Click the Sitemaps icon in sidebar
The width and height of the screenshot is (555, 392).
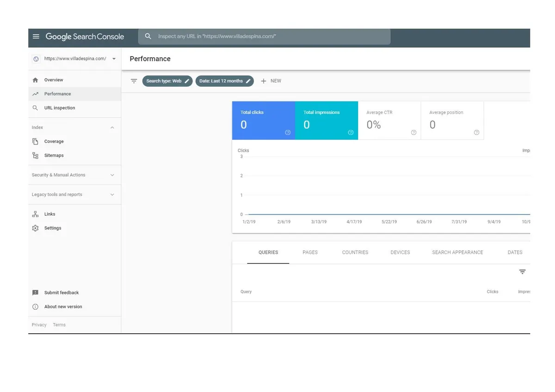click(x=36, y=155)
